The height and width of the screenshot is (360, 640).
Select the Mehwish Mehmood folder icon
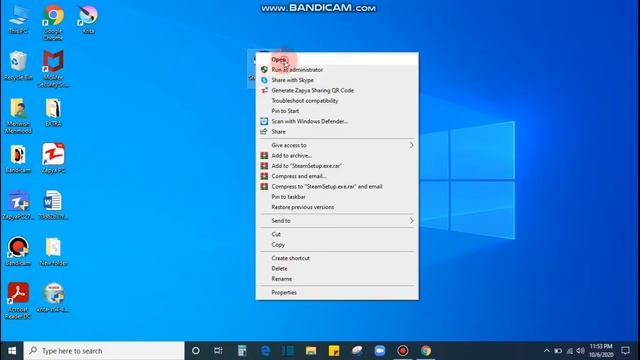[x=18, y=116]
